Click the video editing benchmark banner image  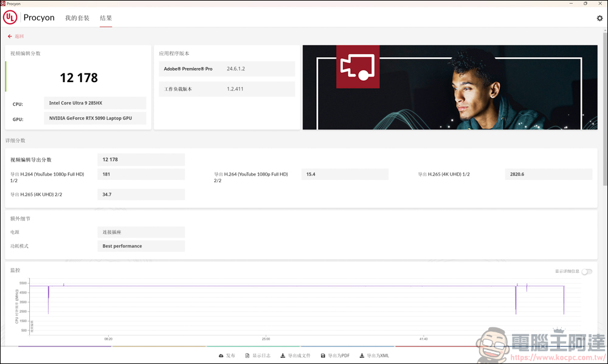[450, 88]
